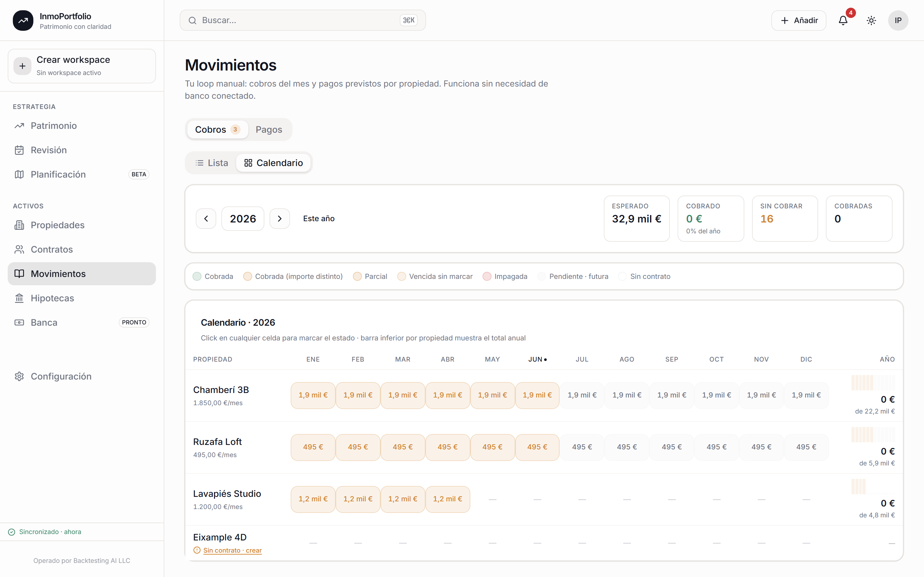The image size is (924, 577).
Task: Select the Cobros tab
Action: pos(218,130)
